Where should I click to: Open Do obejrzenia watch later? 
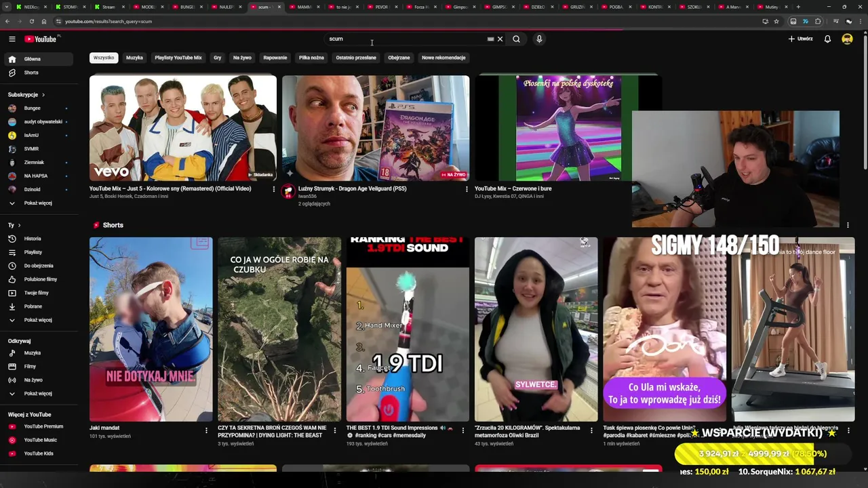(x=38, y=266)
